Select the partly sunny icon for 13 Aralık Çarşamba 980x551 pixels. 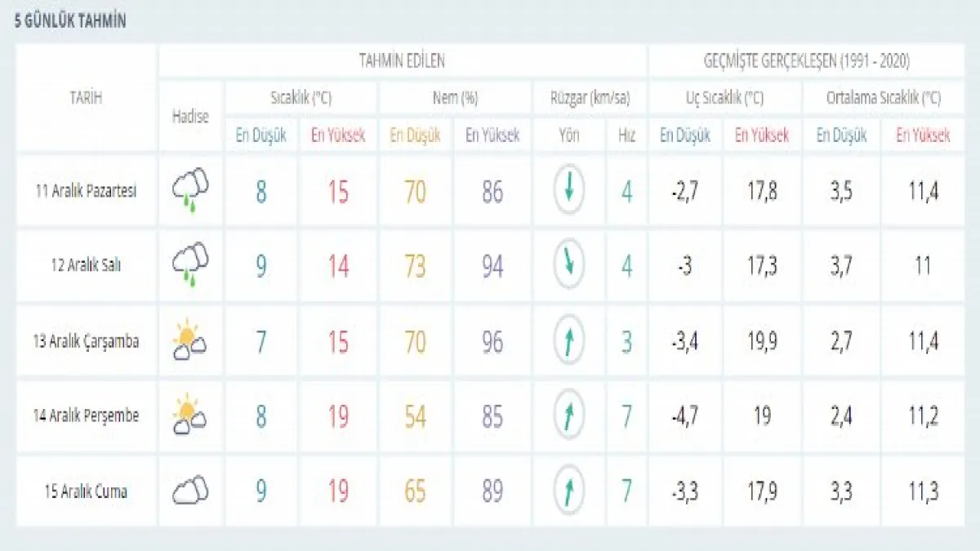click(x=189, y=340)
